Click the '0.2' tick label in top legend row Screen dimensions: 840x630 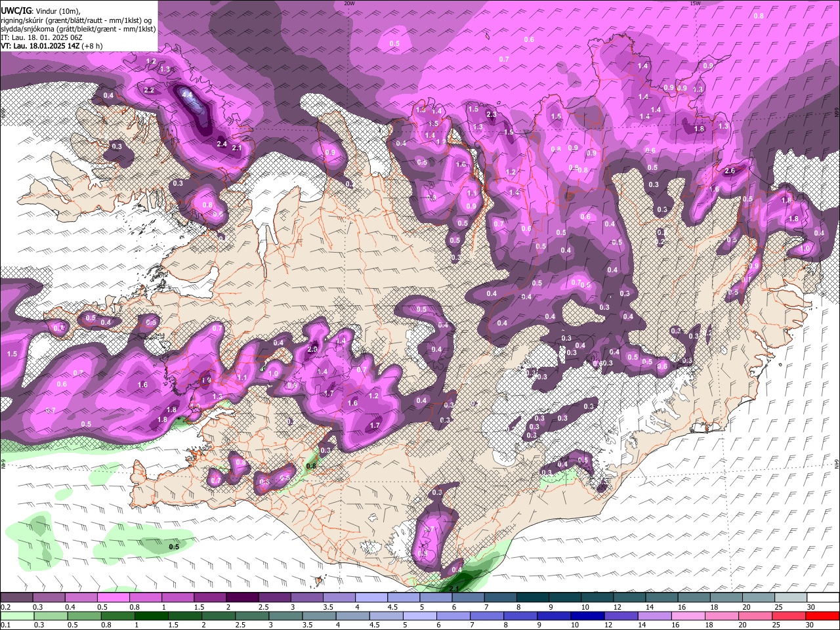click(x=5, y=607)
